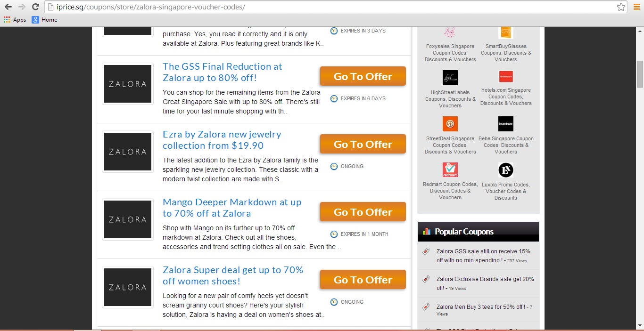The width and height of the screenshot is (644, 331).
Task: Open 'Zalora Super deal' women shoes title
Action: [x=233, y=275]
